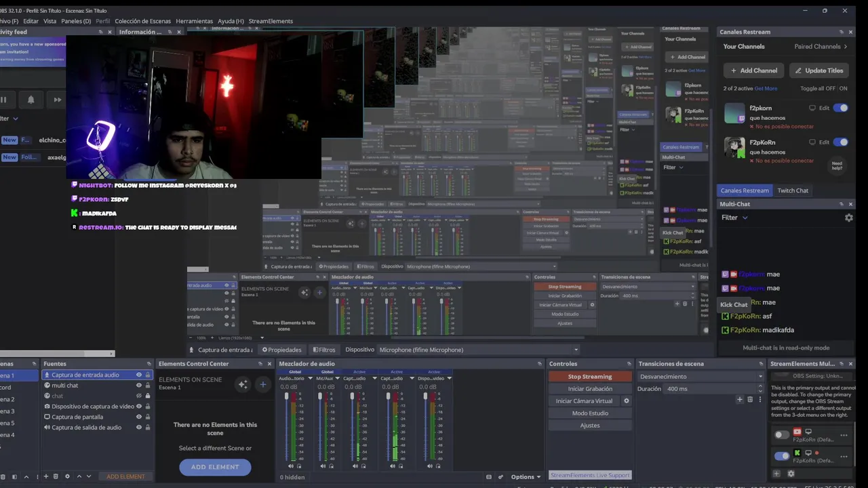Hide the multi chat source
The height and width of the screenshot is (488, 868).
139,386
